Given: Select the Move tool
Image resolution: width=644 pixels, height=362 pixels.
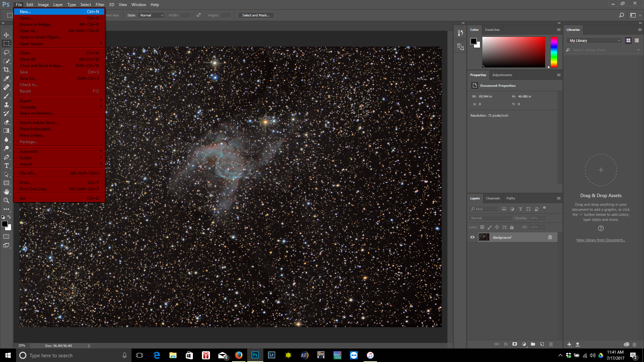Looking at the screenshot, I should coord(6,35).
